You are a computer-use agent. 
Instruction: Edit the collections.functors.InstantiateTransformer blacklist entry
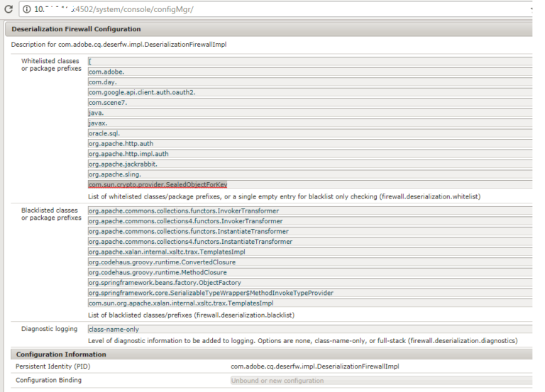[x=310, y=231]
